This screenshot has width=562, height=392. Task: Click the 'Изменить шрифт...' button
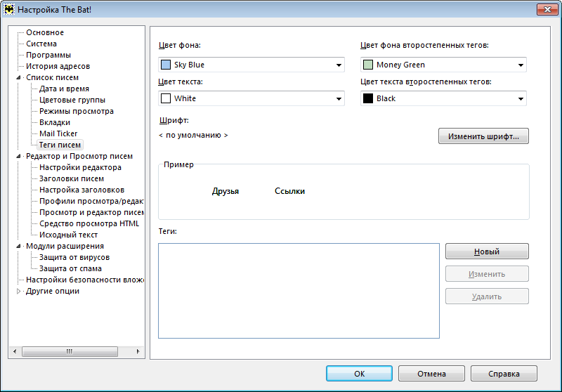pyautogui.click(x=483, y=136)
